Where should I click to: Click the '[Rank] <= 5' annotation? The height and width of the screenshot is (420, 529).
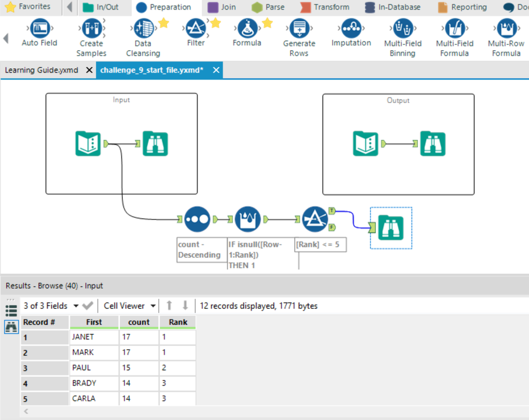pos(320,245)
